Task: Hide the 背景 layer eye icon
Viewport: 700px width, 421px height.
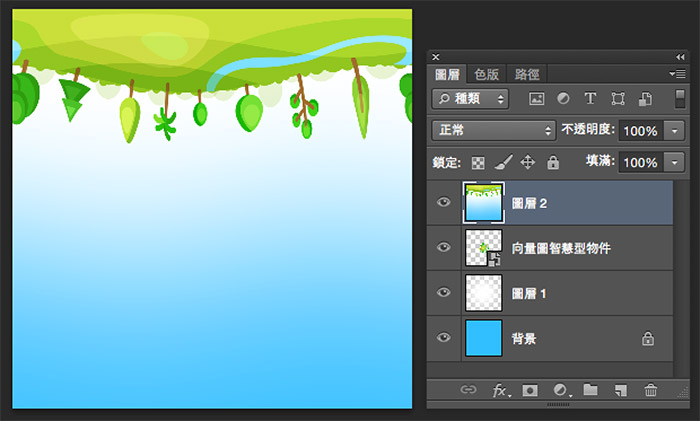Action: pyautogui.click(x=445, y=339)
